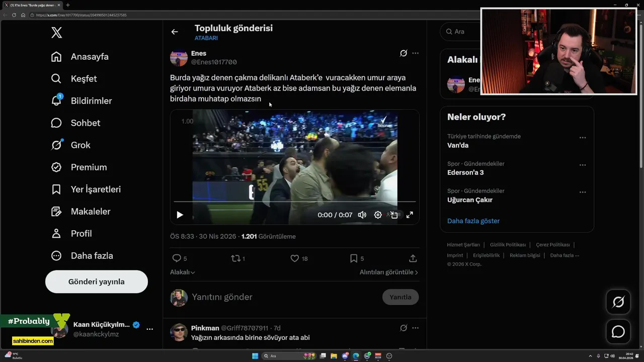Open more options for Uğurcan Çakır trend
The image size is (644, 362).
coord(583,192)
